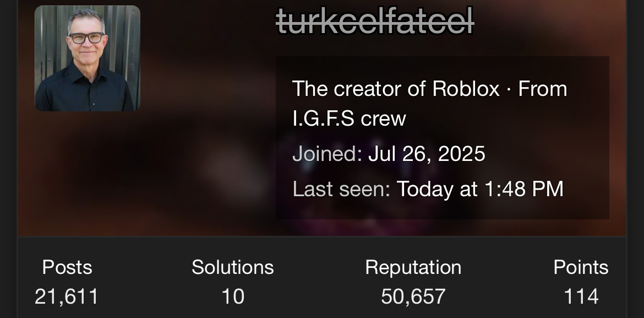644x318 pixels.
Task: View the 114 points count
Action: 581,297
